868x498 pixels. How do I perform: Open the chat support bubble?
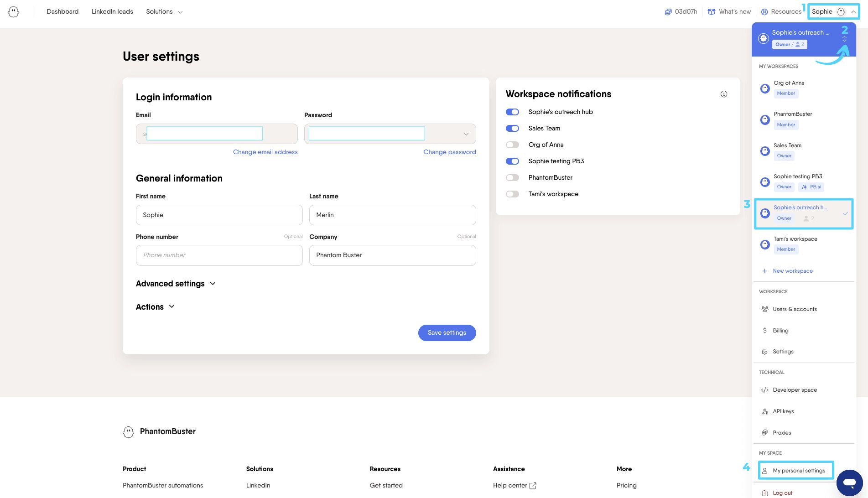click(x=849, y=482)
